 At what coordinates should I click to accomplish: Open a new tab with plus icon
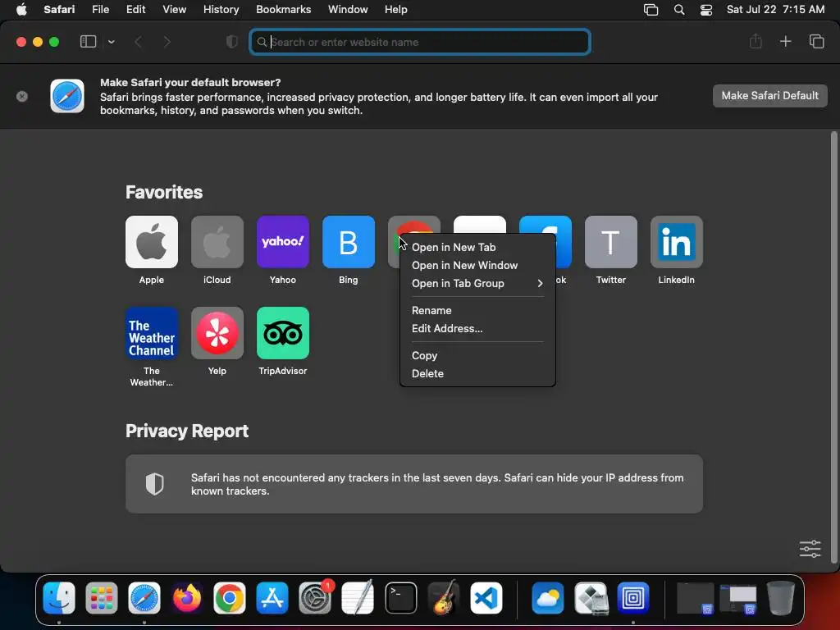click(x=785, y=41)
